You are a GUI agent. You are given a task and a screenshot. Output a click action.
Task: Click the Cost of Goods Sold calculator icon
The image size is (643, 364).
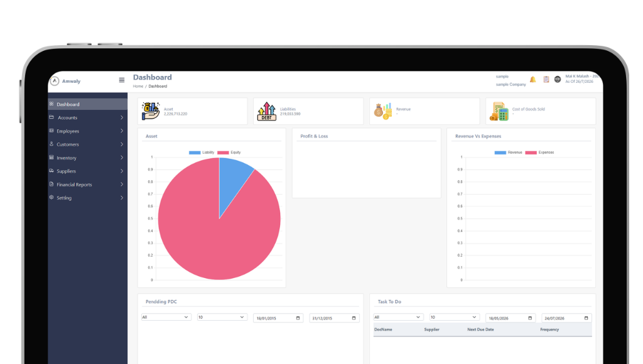point(499,111)
